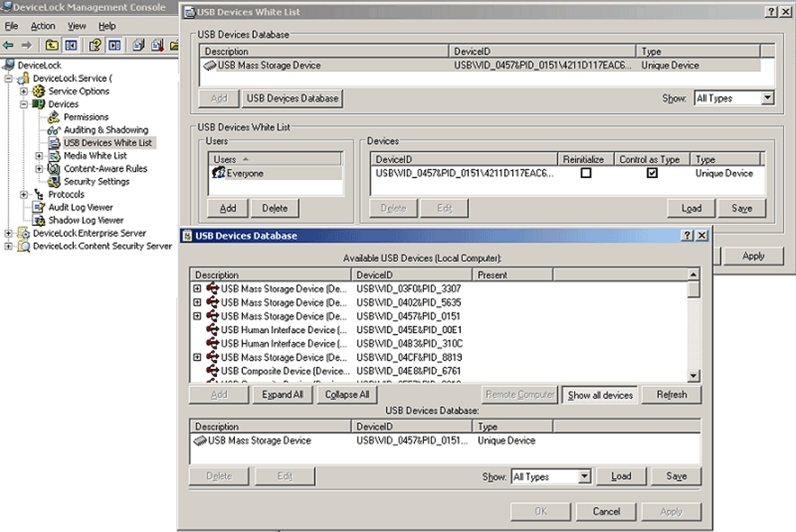This screenshot has width=796, height=532.
Task: Expand the Protocols tree node
Action: click(23, 194)
